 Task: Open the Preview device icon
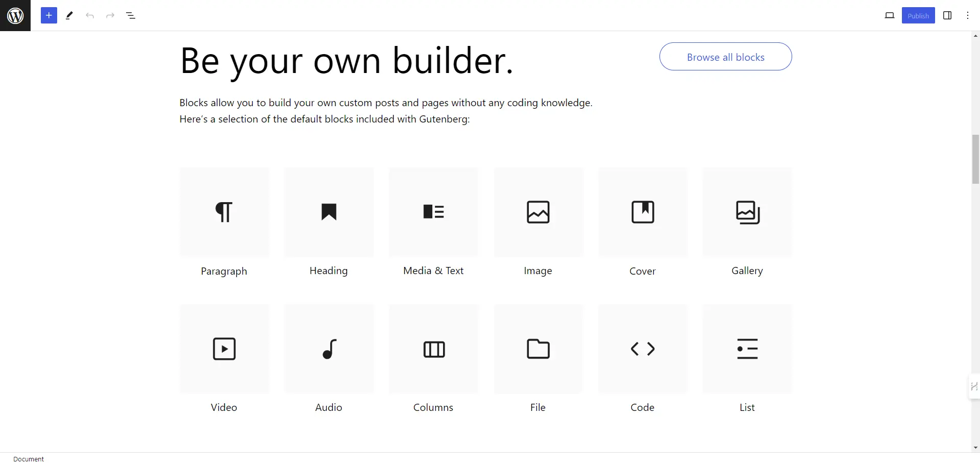(x=890, y=15)
